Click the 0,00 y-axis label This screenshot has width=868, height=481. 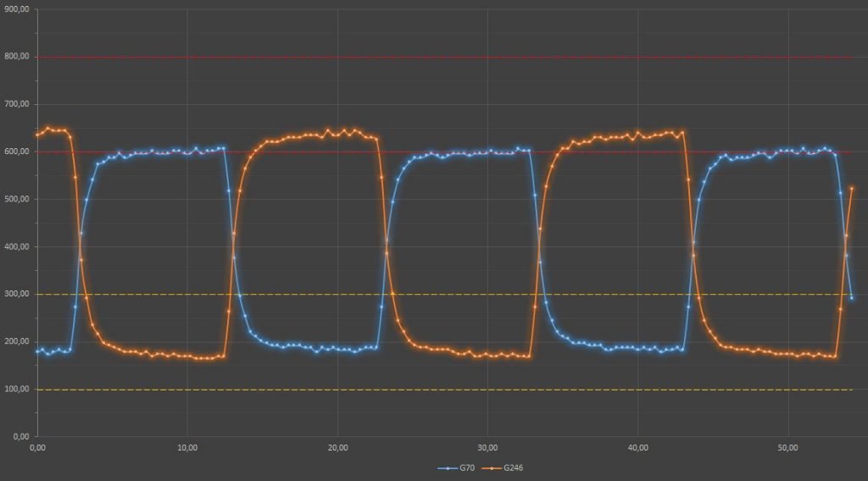21,436
